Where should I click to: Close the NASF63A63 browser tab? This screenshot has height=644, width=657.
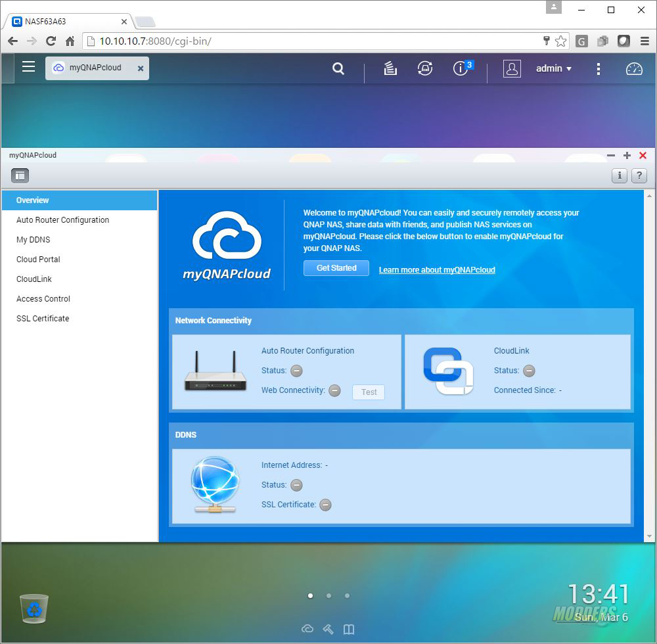coord(124,22)
